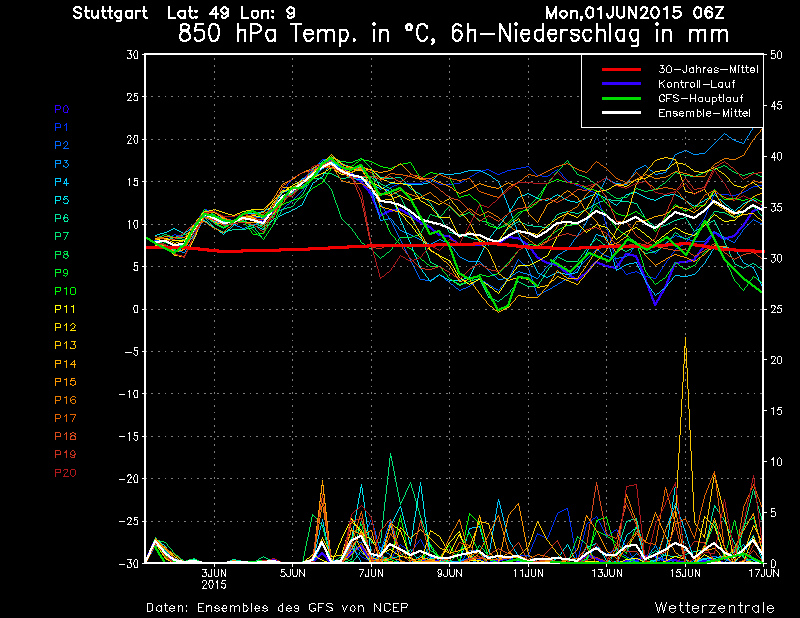This screenshot has width=800, height=618.
Task: Click the GFS-Hauptlauf legend text
Action: [701, 98]
